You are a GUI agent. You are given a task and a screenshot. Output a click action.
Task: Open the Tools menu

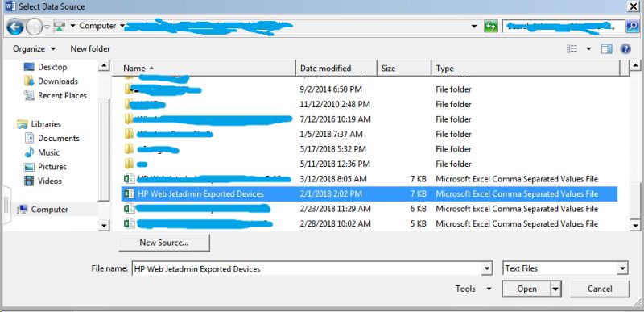click(473, 289)
